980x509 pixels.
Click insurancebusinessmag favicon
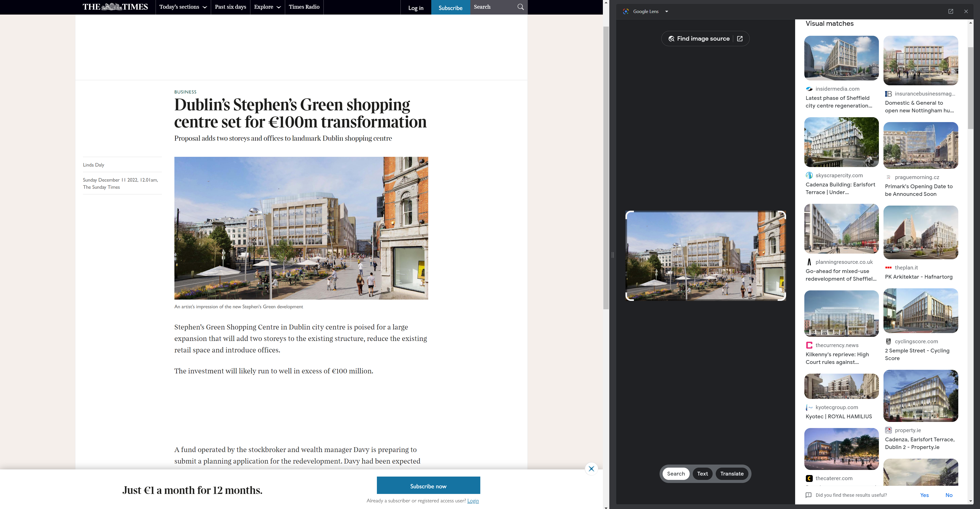tap(888, 94)
